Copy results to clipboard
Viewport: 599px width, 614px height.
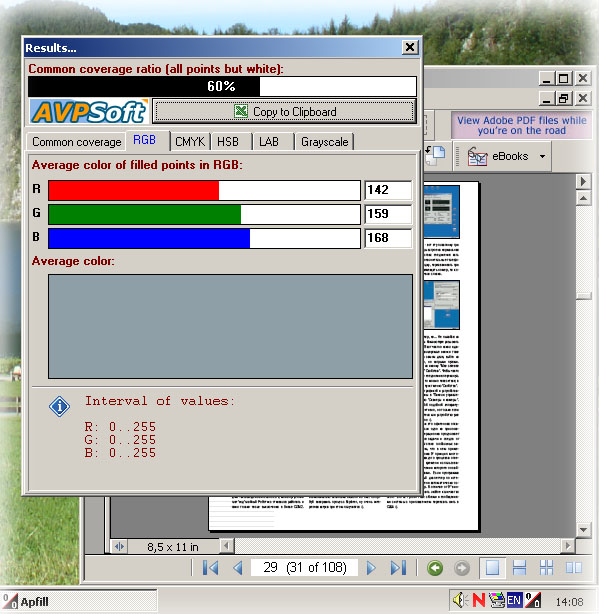click(285, 112)
